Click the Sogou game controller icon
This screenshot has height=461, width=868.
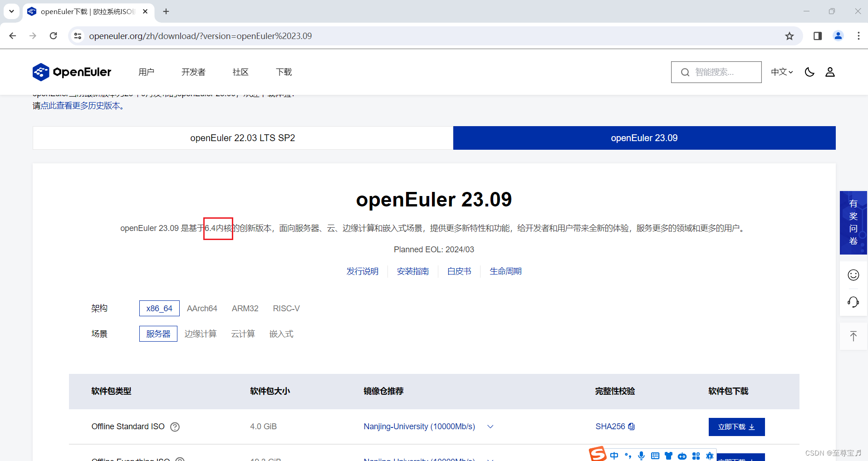(x=682, y=456)
